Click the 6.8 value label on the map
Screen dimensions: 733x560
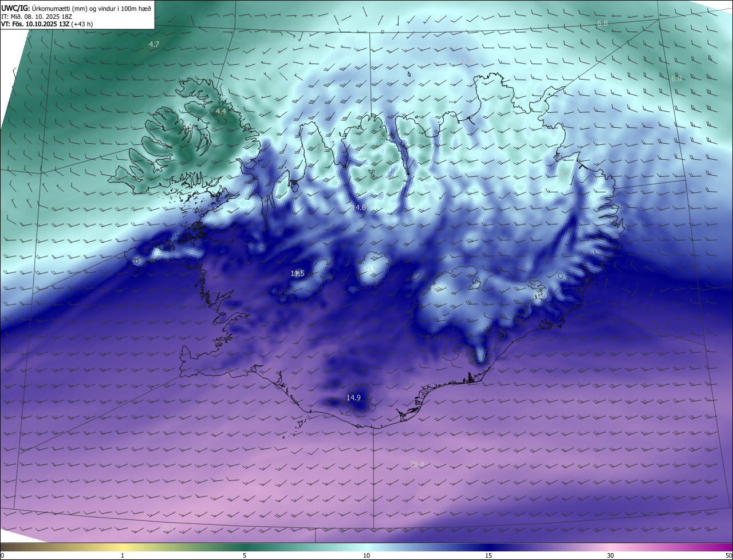click(x=602, y=23)
